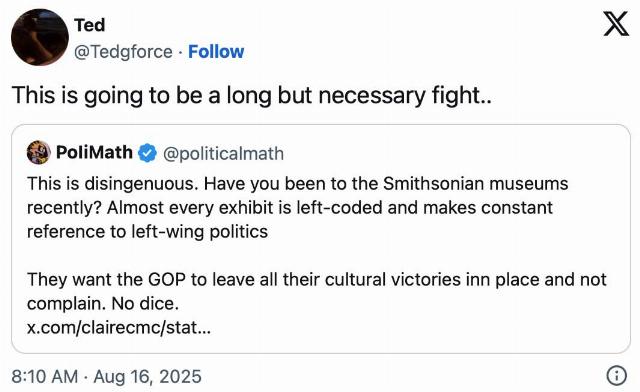Click the 8:10 AM post time
640x392 pixels.
(45, 376)
